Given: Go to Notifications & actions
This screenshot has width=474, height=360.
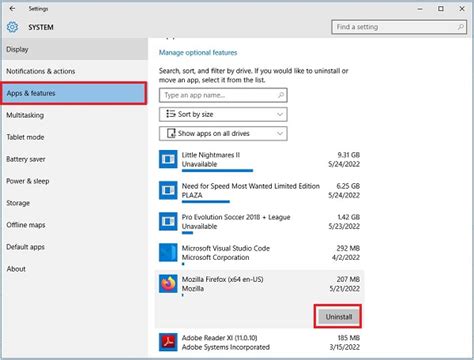Looking at the screenshot, I should [75, 71].
